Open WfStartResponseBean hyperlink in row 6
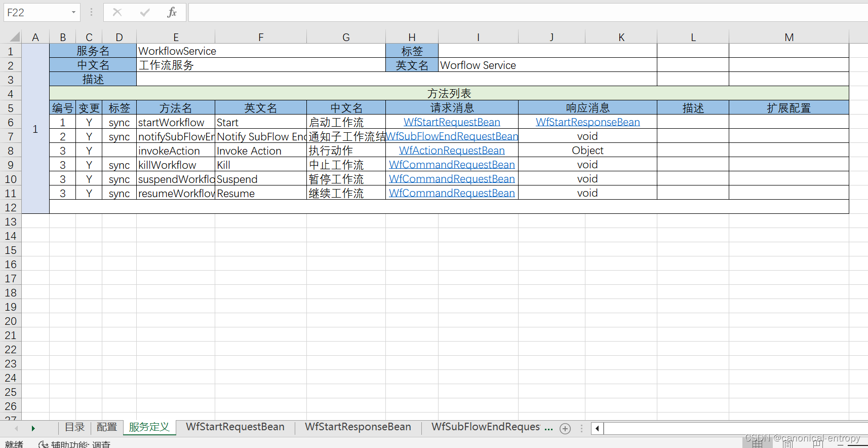 [x=587, y=122]
